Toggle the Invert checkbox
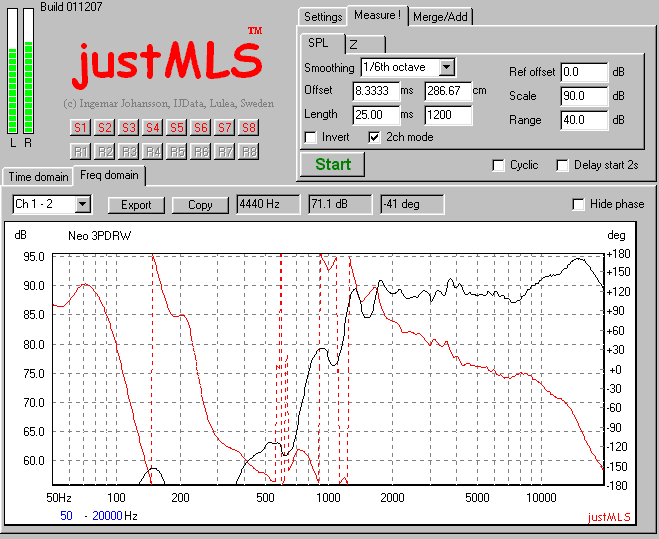 pyautogui.click(x=311, y=137)
